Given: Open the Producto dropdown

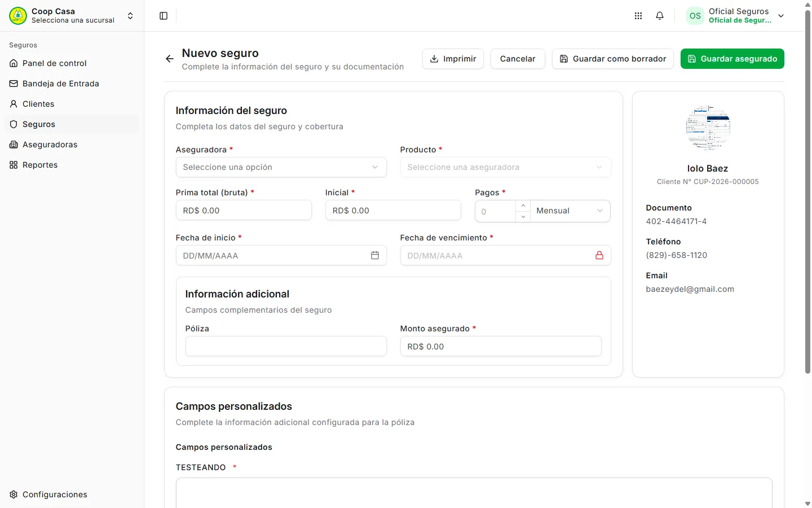Looking at the screenshot, I should pyautogui.click(x=505, y=167).
